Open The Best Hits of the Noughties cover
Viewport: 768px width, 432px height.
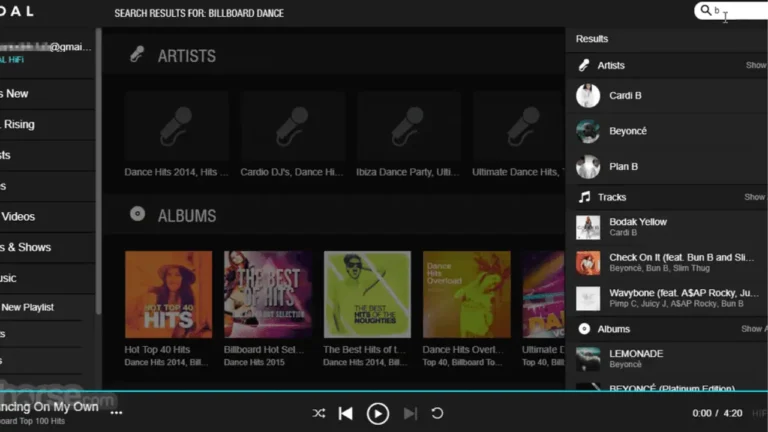[367, 294]
